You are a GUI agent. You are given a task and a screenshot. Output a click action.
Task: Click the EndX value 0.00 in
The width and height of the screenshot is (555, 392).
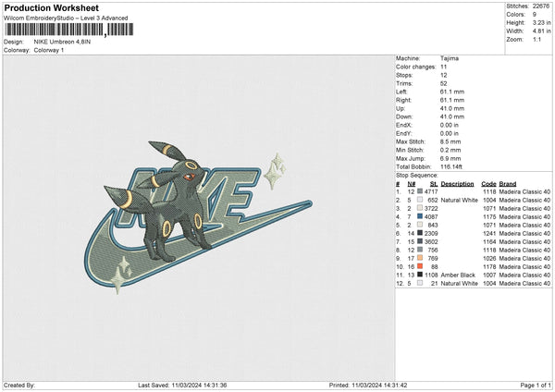click(x=450, y=125)
